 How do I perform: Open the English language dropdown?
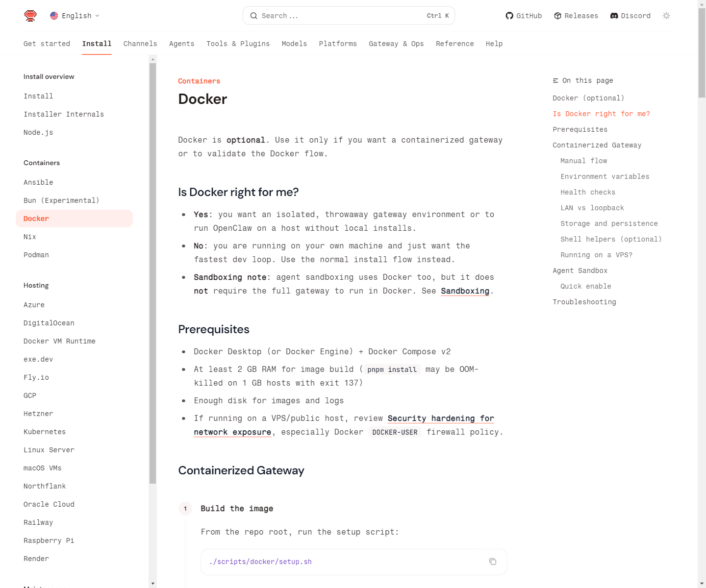click(x=75, y=16)
